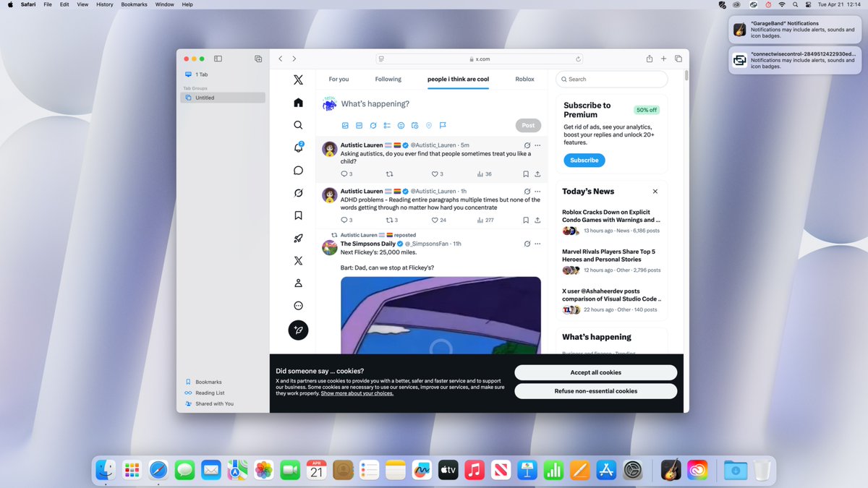
Task: Open the Bookmarks menu in menu bar
Action: tap(134, 4)
